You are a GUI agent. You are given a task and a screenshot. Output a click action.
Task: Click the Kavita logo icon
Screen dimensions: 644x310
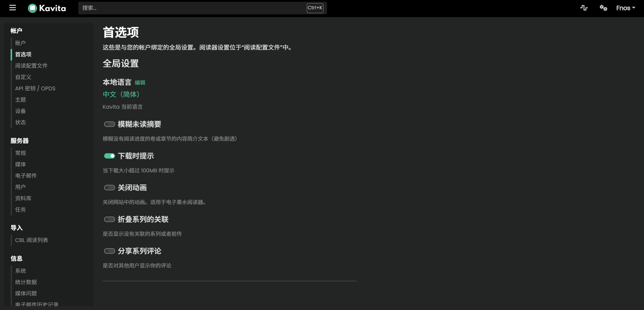(32, 8)
